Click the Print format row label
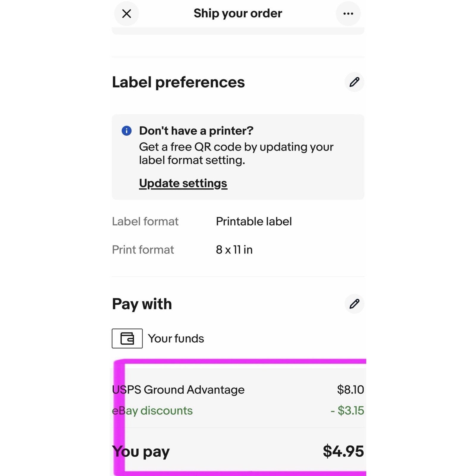The height and width of the screenshot is (476, 476). coord(143,250)
